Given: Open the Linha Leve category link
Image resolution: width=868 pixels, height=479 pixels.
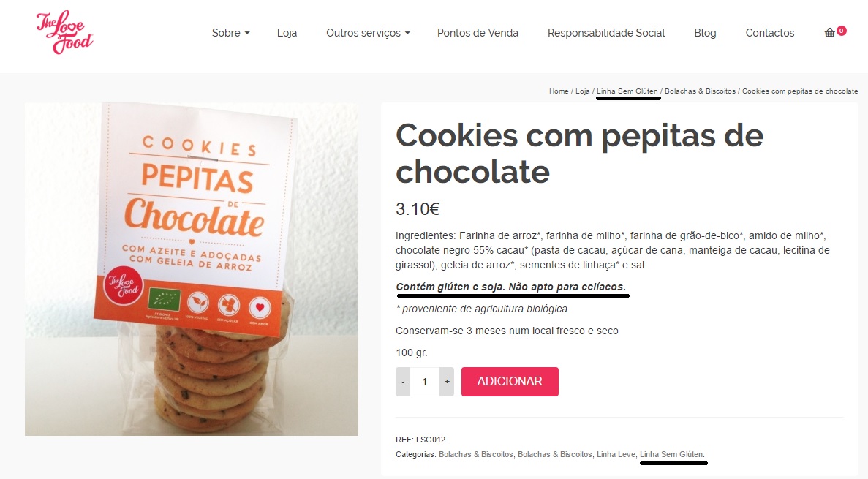Looking at the screenshot, I should (616, 454).
